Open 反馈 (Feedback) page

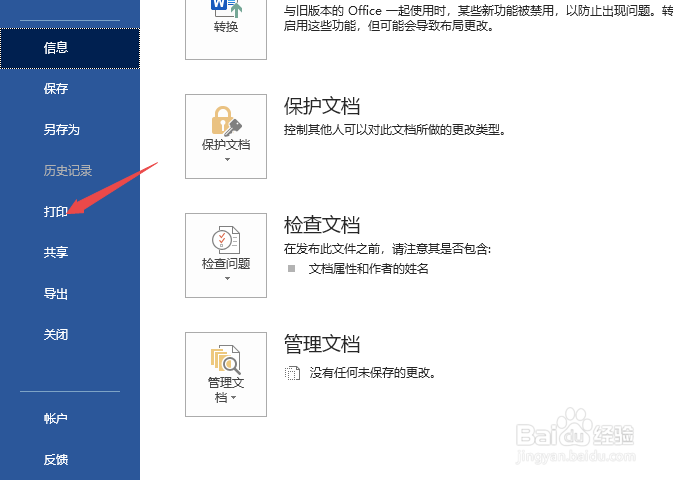point(56,460)
